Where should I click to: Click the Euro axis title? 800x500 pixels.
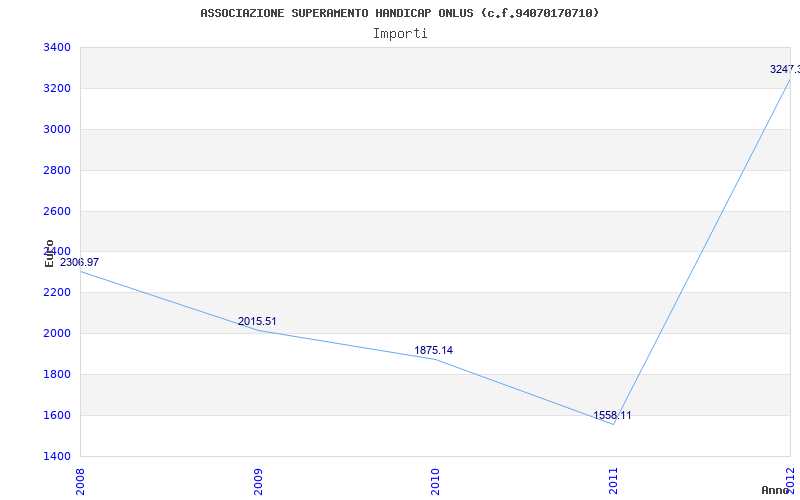[x=49, y=253]
